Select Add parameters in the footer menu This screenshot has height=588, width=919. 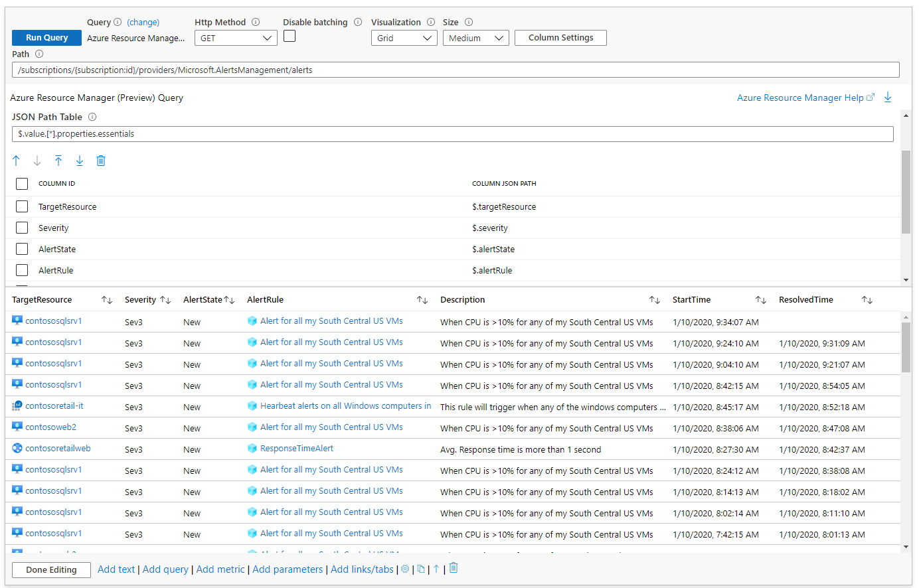[x=288, y=569]
